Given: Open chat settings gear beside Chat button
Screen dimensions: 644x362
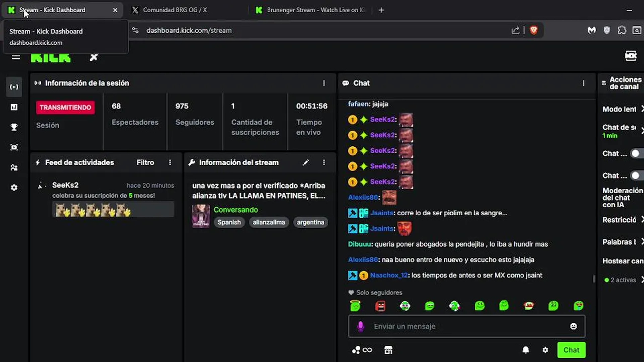Looking at the screenshot, I should [x=545, y=350].
